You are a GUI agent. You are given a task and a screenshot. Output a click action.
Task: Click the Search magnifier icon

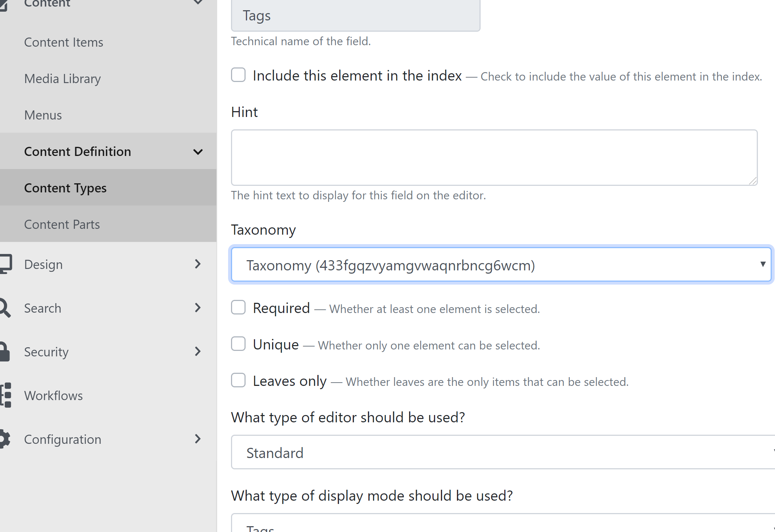coord(4,308)
